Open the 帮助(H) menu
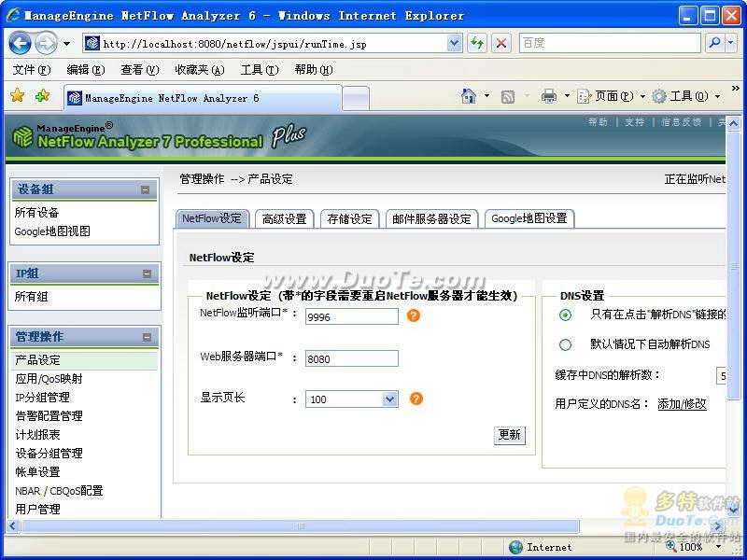 pyautogui.click(x=314, y=70)
